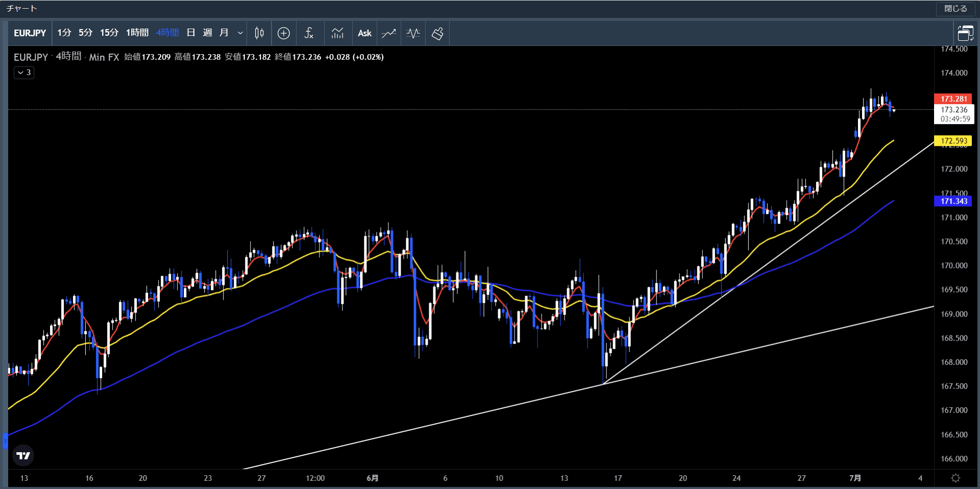Viewport: 980px width, 489px height.
Task: Click the compare/add symbol plus icon
Action: [284, 33]
